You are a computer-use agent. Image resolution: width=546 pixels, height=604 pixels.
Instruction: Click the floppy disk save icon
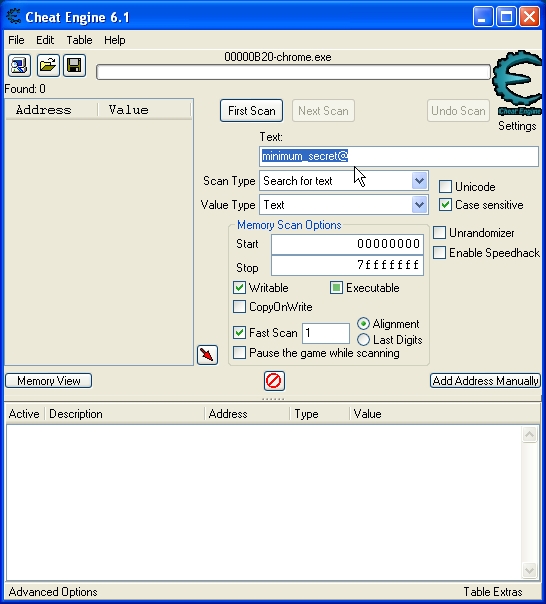(74, 65)
